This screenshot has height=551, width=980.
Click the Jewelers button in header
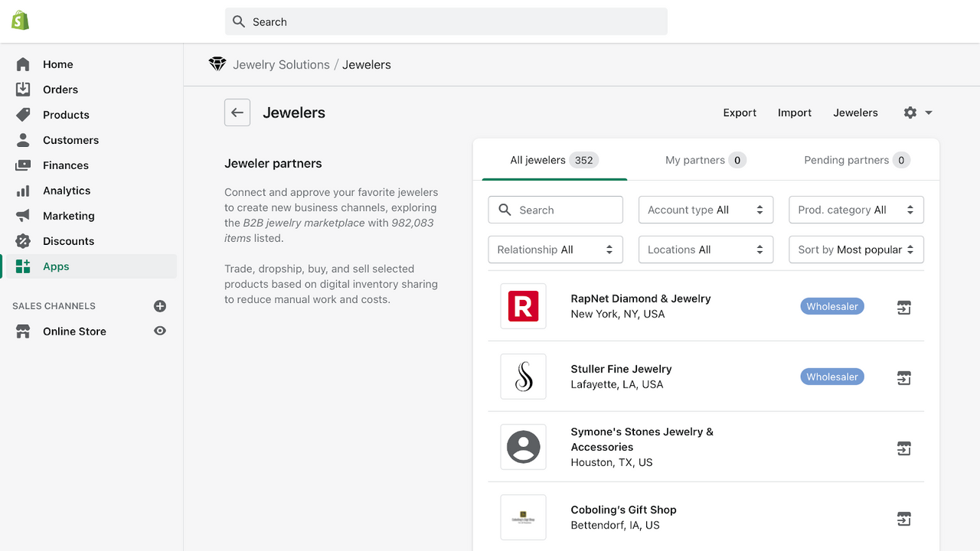click(855, 112)
